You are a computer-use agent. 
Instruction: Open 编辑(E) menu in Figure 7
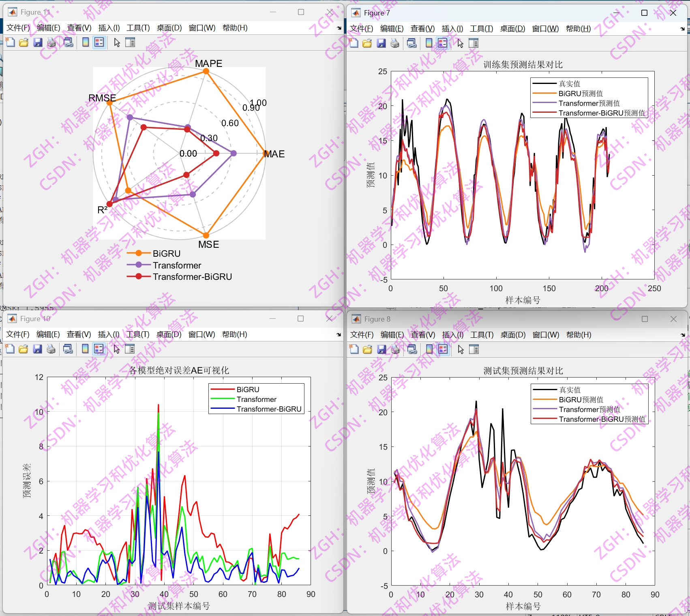(392, 29)
